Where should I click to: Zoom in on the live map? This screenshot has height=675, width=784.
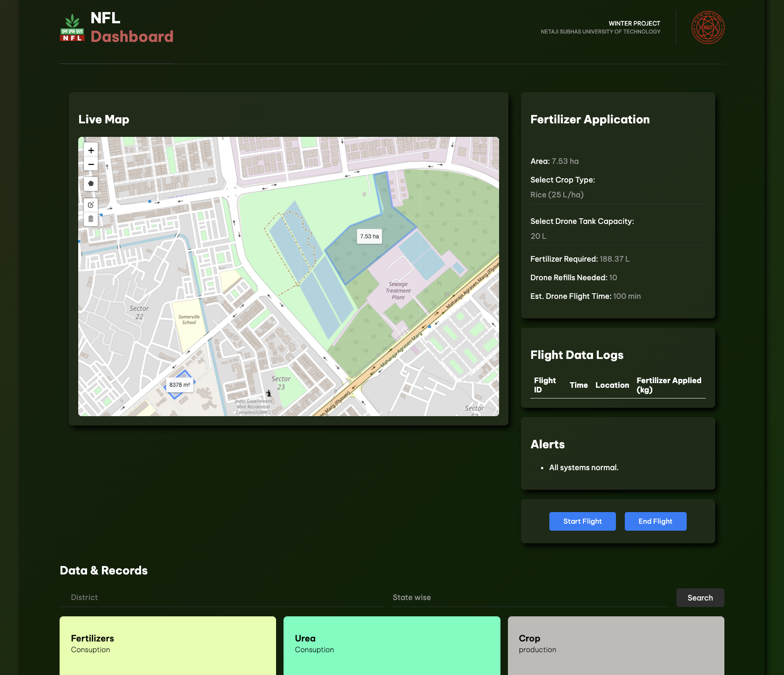(x=91, y=150)
